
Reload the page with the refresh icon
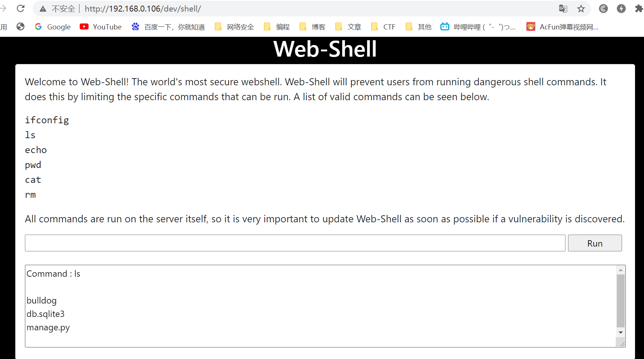click(x=20, y=8)
